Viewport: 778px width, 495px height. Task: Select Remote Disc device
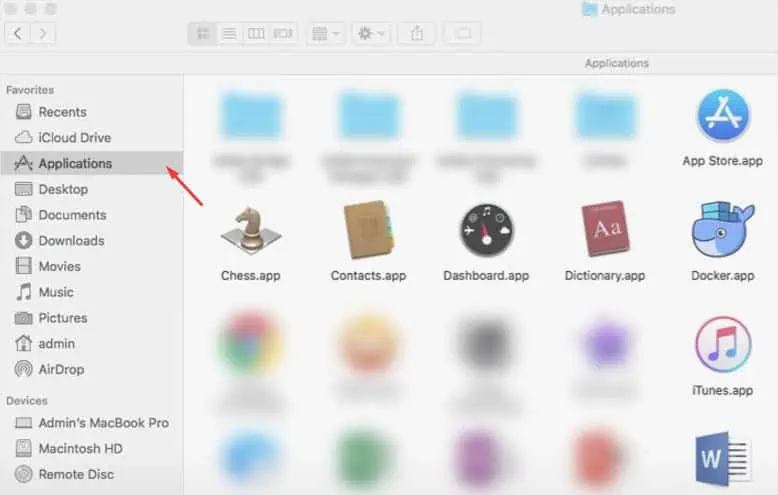[92, 475]
